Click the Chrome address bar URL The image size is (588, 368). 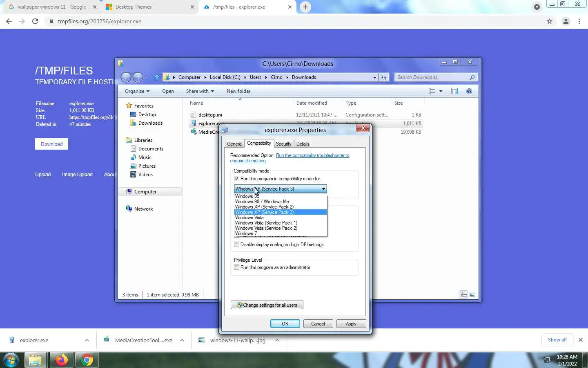pyautogui.click(x=100, y=21)
